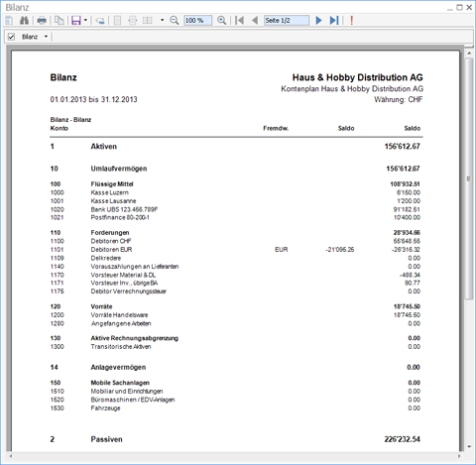476x465 pixels.
Task: Open the page layout dropdown arrow
Action: tap(162, 21)
